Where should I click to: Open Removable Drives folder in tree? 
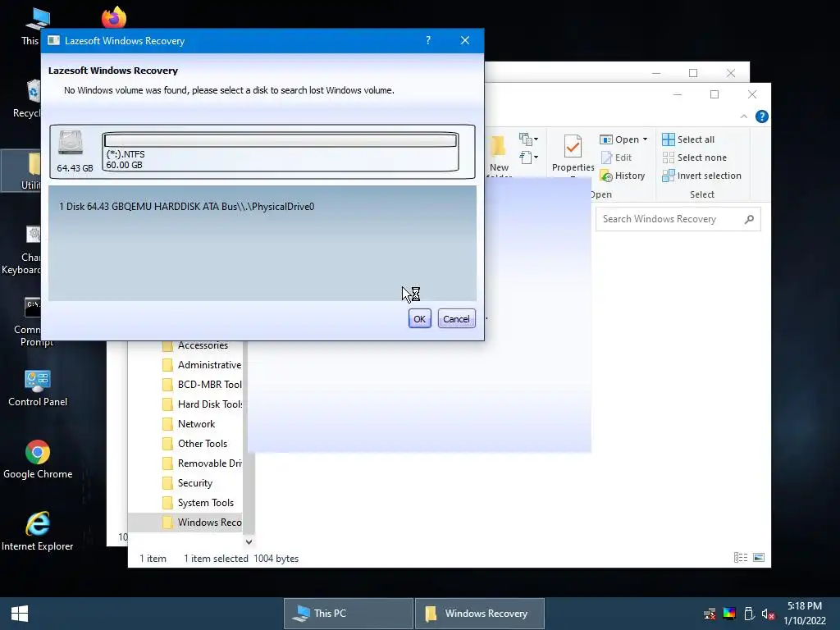coord(202,463)
